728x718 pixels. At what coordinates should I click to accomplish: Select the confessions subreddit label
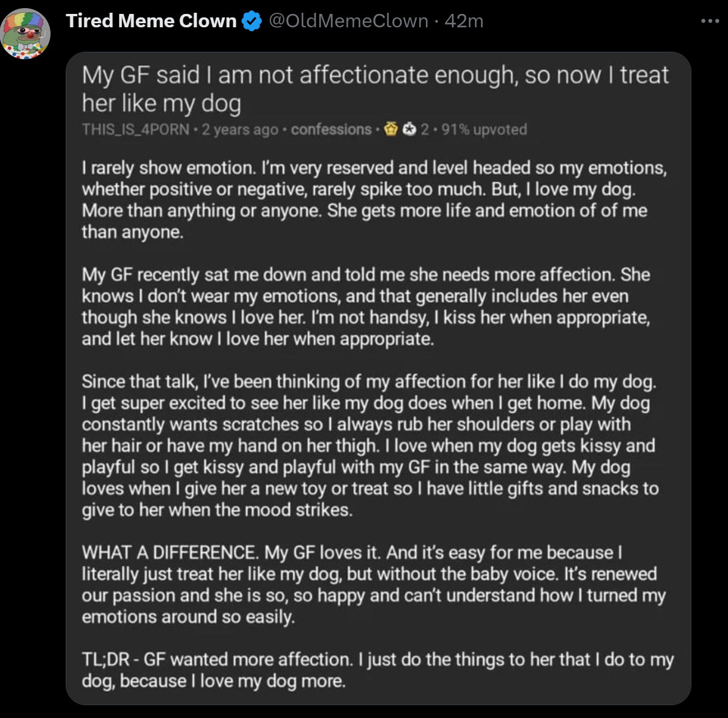(x=331, y=129)
